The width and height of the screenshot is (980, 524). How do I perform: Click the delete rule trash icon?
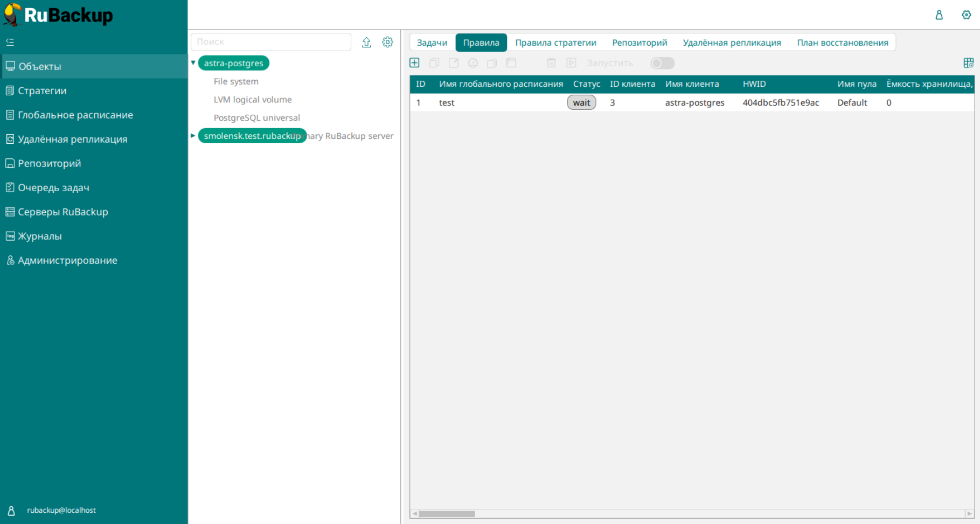tap(551, 63)
